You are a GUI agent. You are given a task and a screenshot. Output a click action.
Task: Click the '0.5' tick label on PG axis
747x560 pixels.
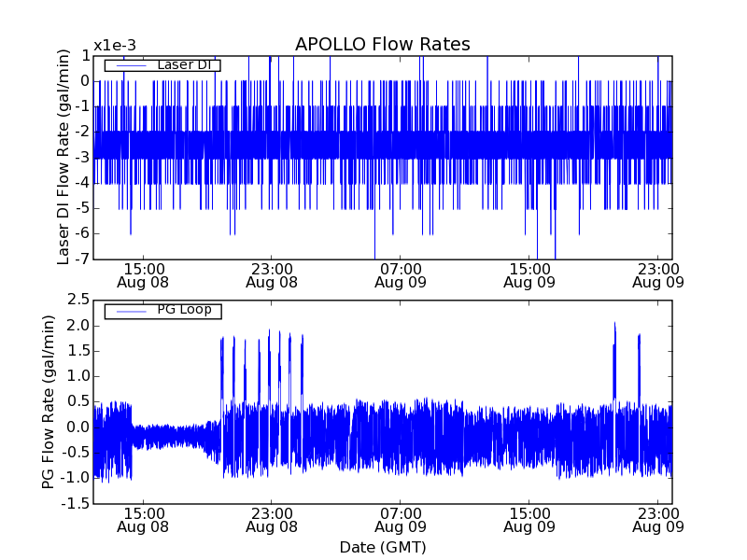click(78, 401)
